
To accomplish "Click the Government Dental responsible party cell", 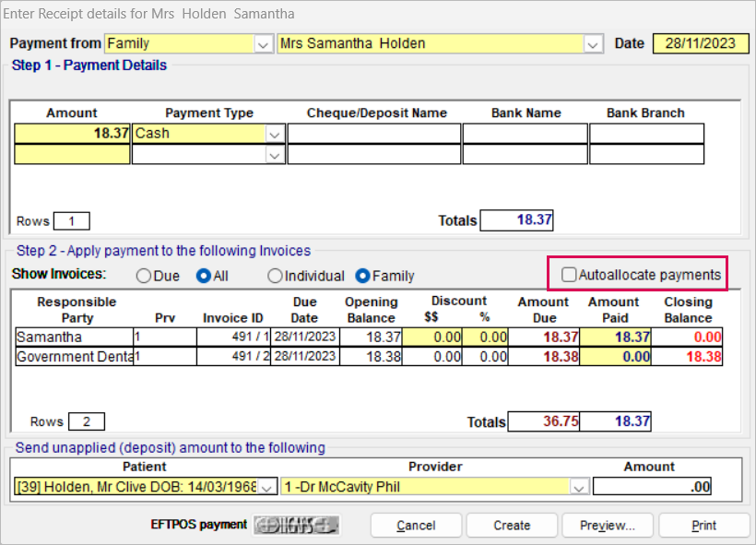I will pos(75,357).
